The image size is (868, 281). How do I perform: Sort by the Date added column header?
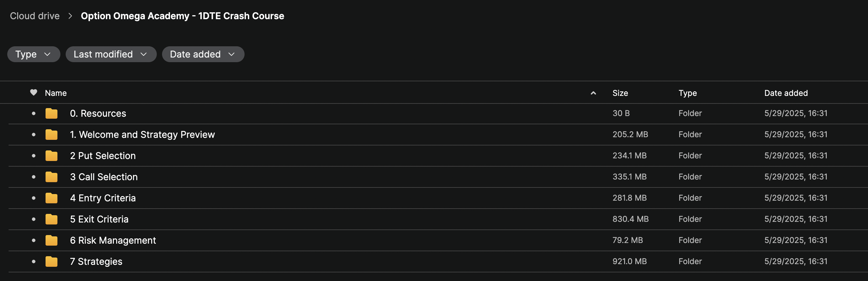click(786, 93)
